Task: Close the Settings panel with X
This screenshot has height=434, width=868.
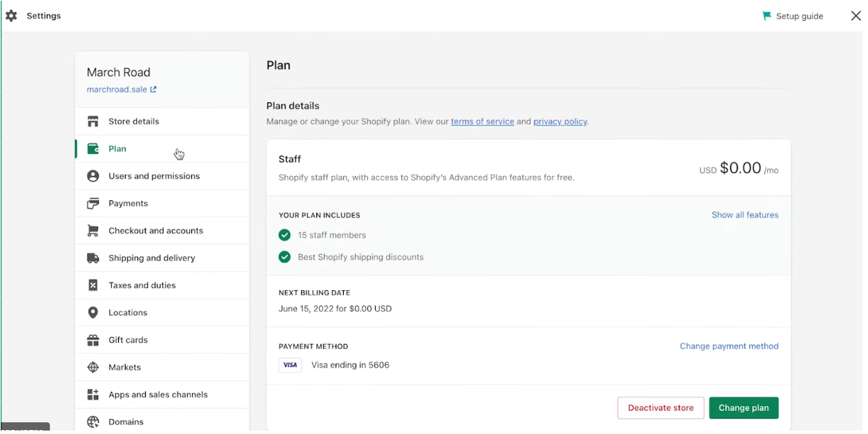Action: click(856, 16)
